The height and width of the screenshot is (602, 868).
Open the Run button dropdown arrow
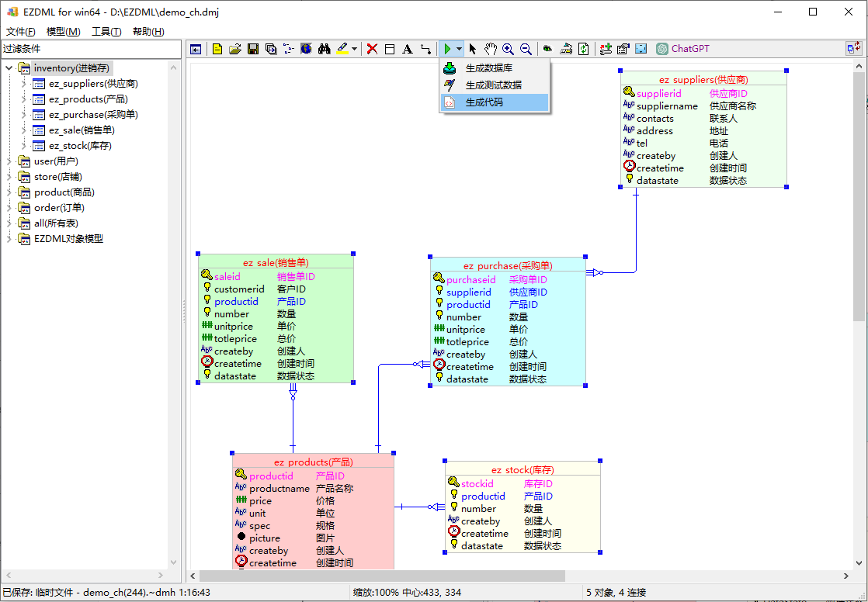pos(459,49)
